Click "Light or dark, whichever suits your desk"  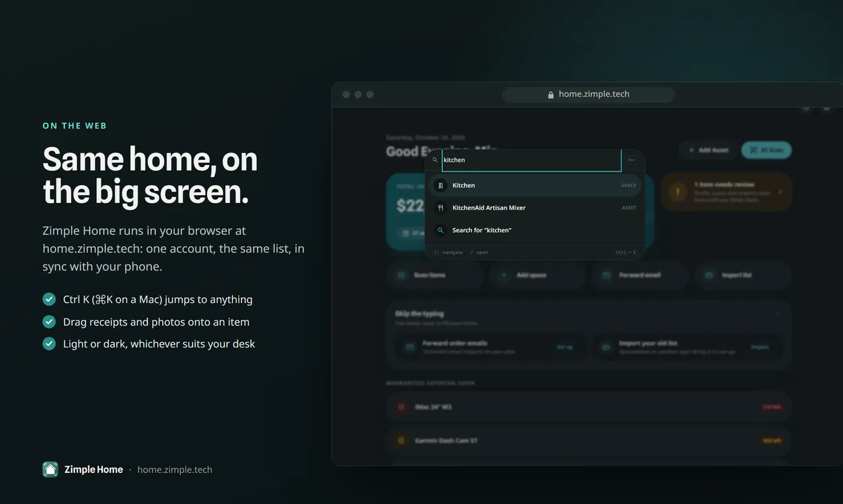[159, 344]
